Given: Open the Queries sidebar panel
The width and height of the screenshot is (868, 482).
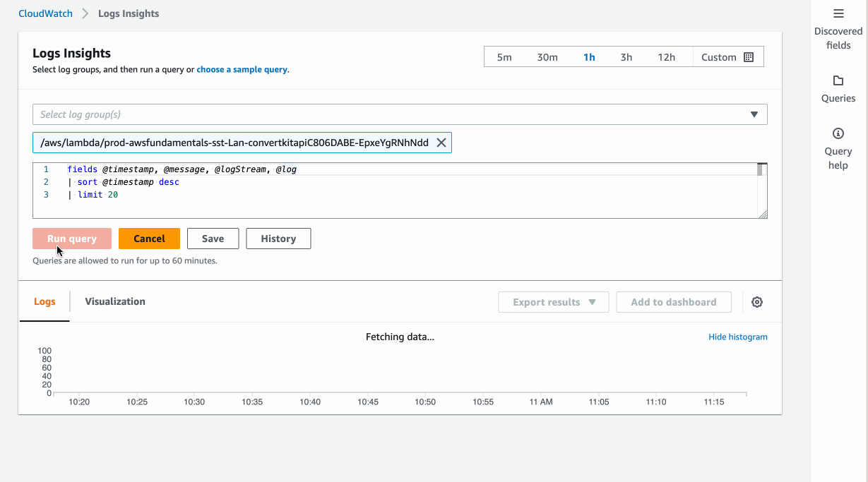Looking at the screenshot, I should click(x=838, y=88).
